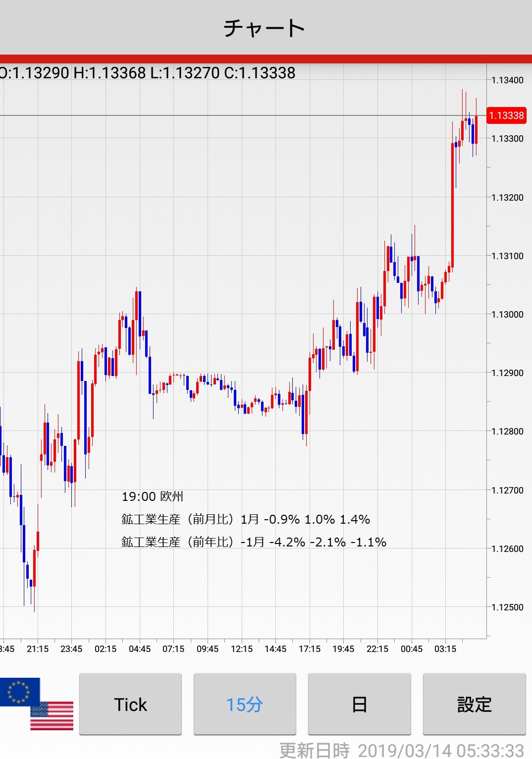Tap the European Union flag icon

[19, 691]
